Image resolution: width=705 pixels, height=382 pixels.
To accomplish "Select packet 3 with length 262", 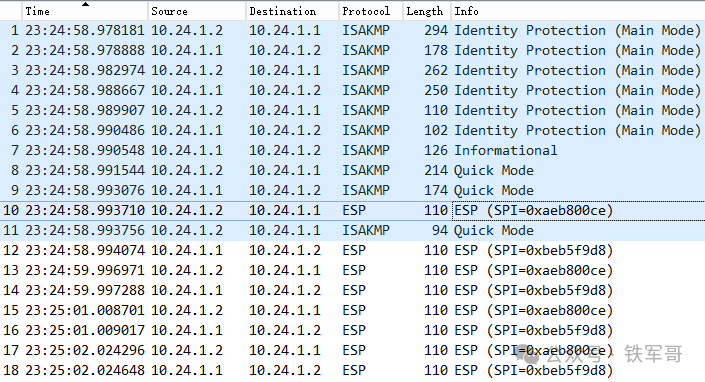I will [352, 70].
